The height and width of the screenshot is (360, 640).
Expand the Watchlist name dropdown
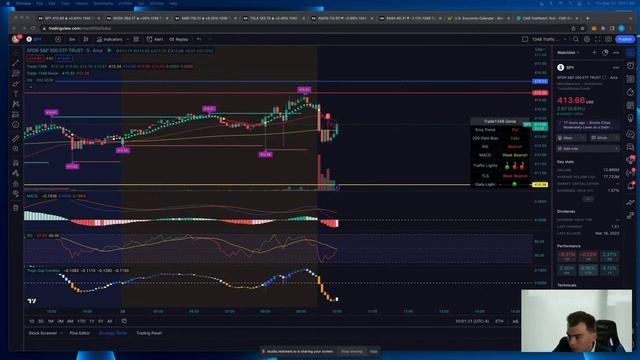pos(568,53)
